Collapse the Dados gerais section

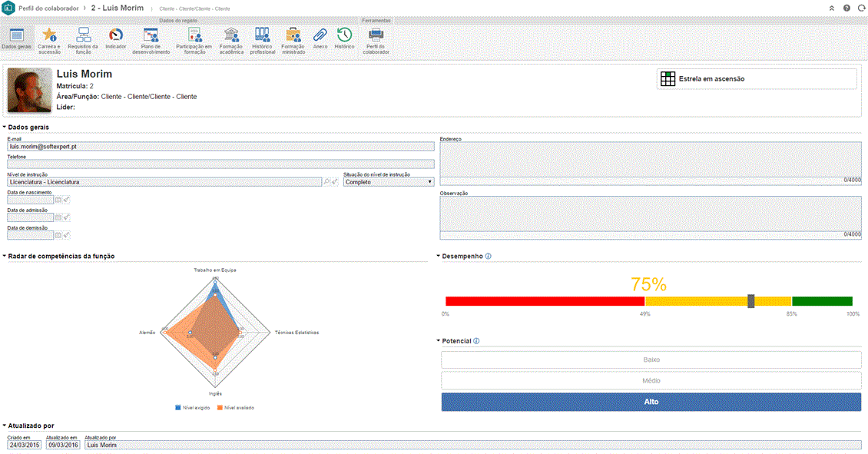pos(5,127)
